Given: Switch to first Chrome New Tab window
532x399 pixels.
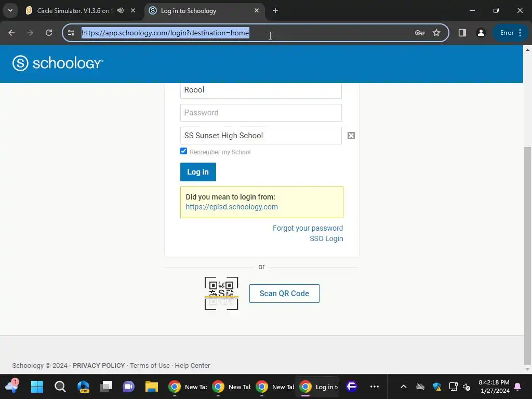Looking at the screenshot, I should click(187, 387).
